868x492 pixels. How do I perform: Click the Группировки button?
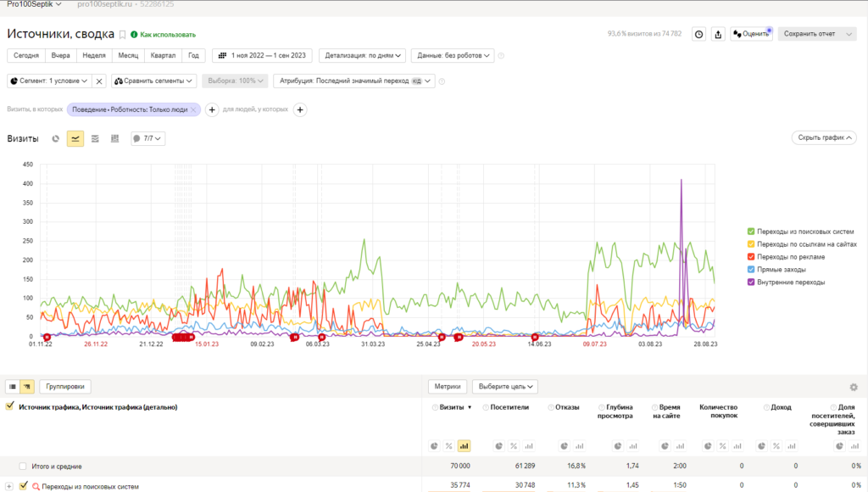[x=65, y=387]
